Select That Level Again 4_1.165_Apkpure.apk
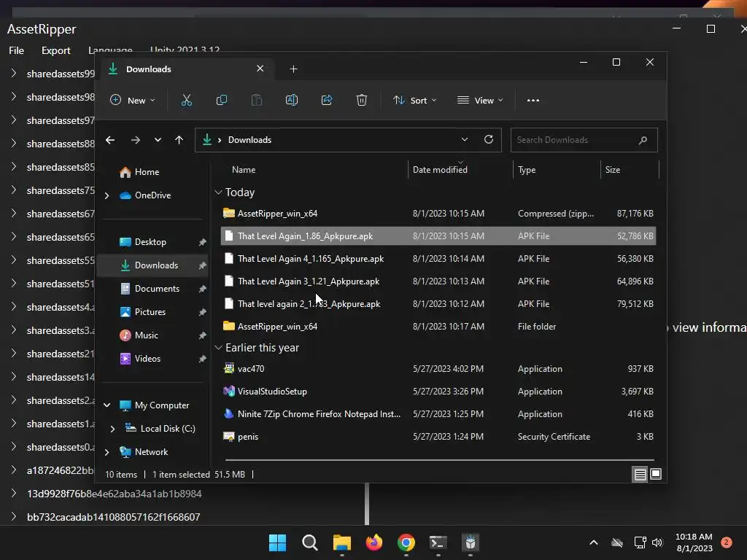 click(x=438, y=259)
